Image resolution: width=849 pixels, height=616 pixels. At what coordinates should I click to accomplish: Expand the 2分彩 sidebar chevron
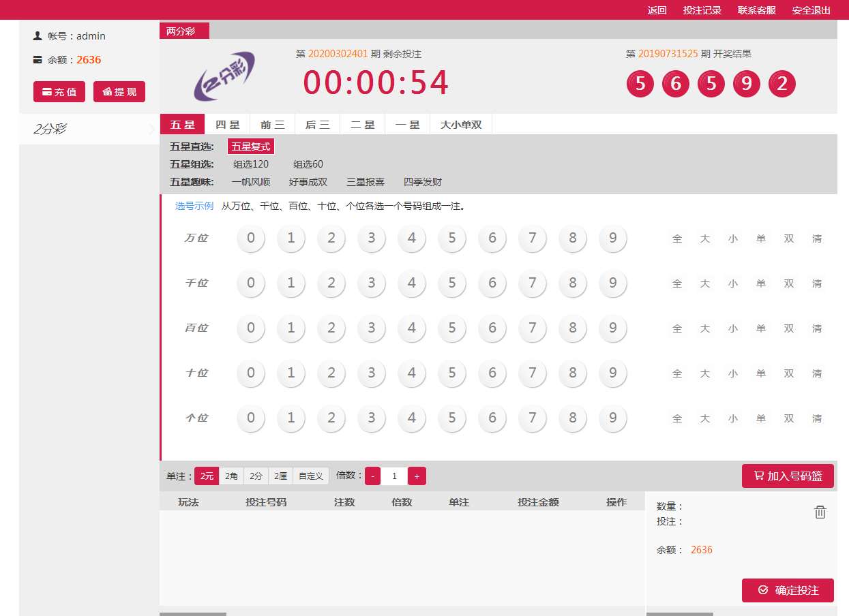click(x=151, y=129)
